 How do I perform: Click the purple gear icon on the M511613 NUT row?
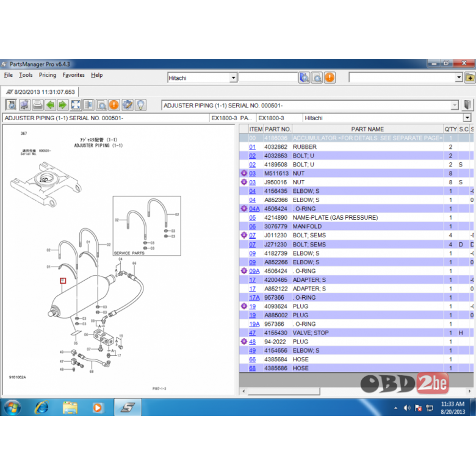pyautogui.click(x=243, y=173)
